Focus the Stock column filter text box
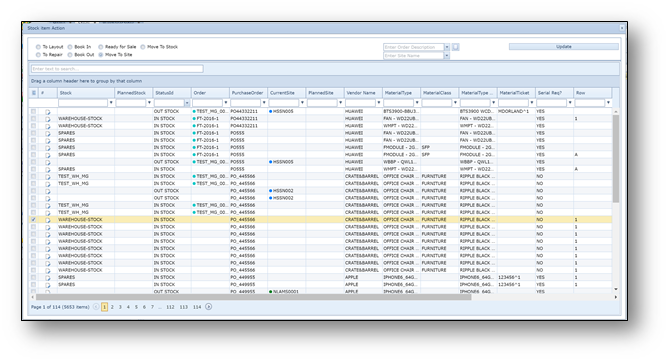Viewport: 670px width, 363px height. [x=83, y=102]
